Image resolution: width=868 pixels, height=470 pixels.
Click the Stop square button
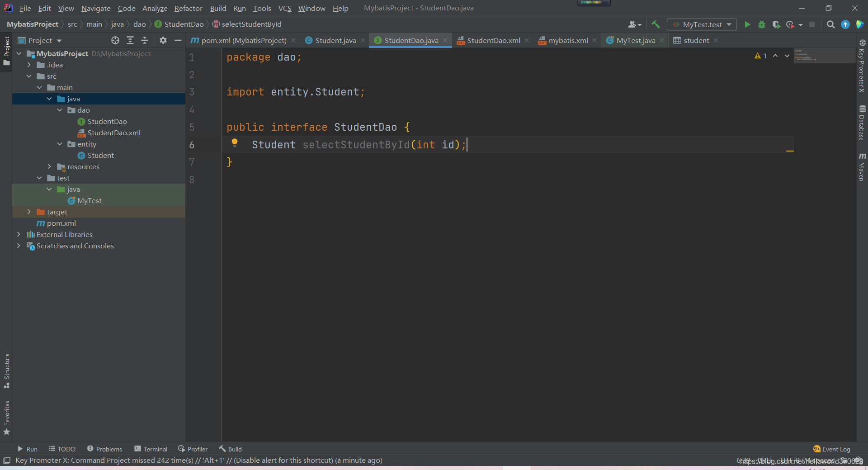(812, 24)
